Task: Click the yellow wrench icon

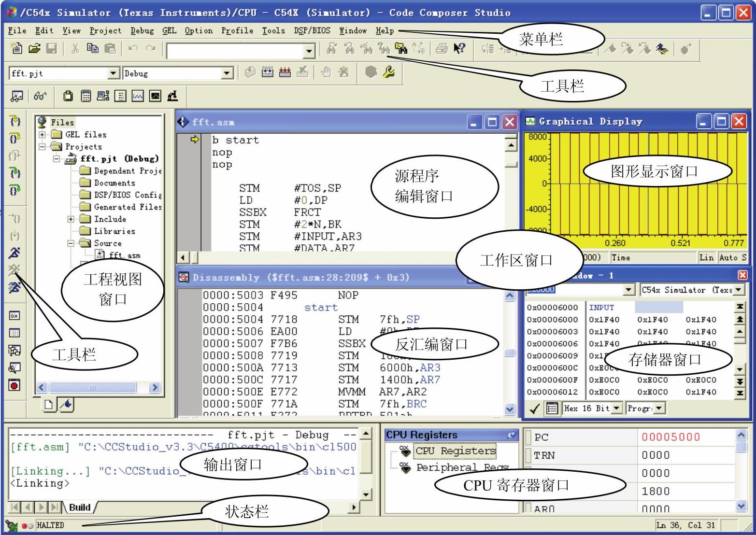Action: click(388, 72)
